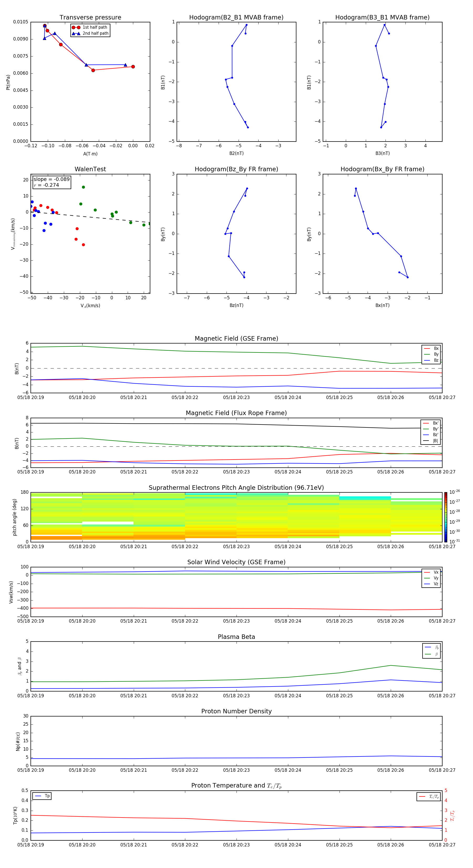Click the 'Magnetic Field (Flux Rope Frame)' title
Screen dimensions: 473x868
click(x=236, y=413)
